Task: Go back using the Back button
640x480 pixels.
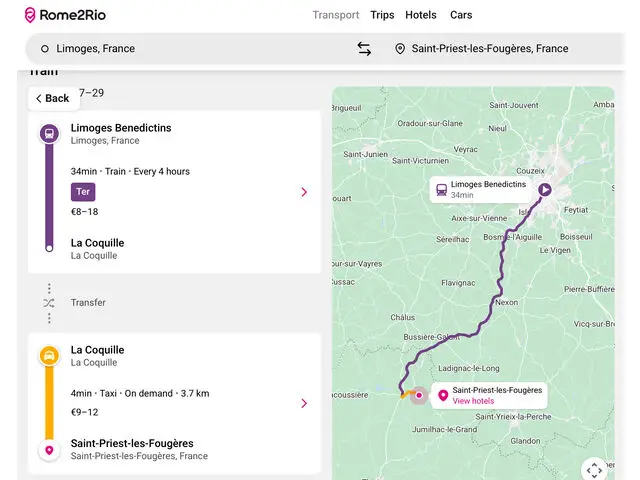Action: [x=52, y=98]
